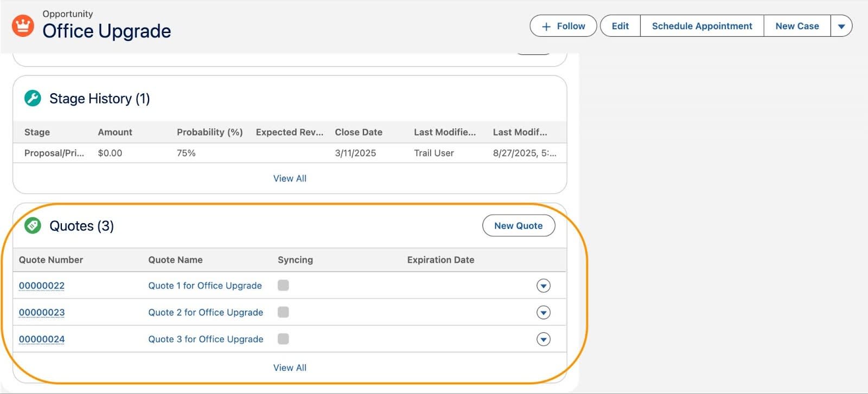Open row actions for quote 00000024
This screenshot has width=868, height=394.
pyautogui.click(x=543, y=339)
